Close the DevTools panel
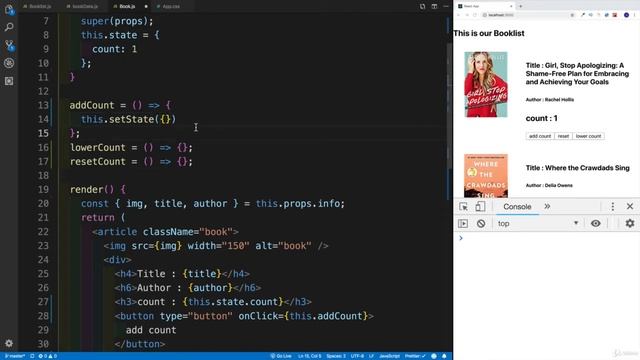Screen dimensions: 640x360 (x=630, y=207)
